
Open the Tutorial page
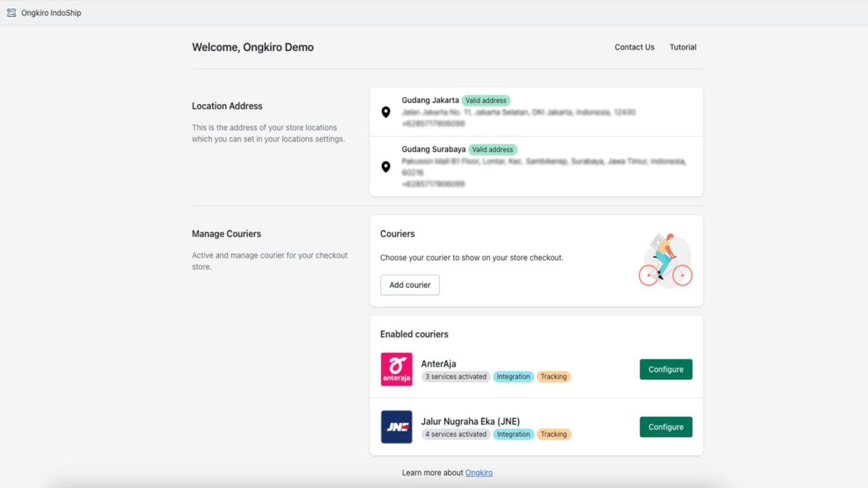pyautogui.click(x=683, y=47)
